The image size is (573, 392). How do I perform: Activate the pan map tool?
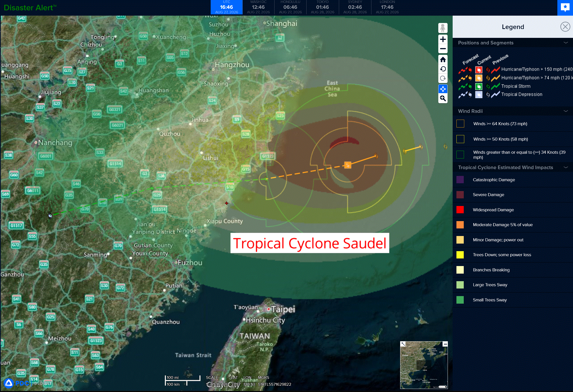(443, 89)
